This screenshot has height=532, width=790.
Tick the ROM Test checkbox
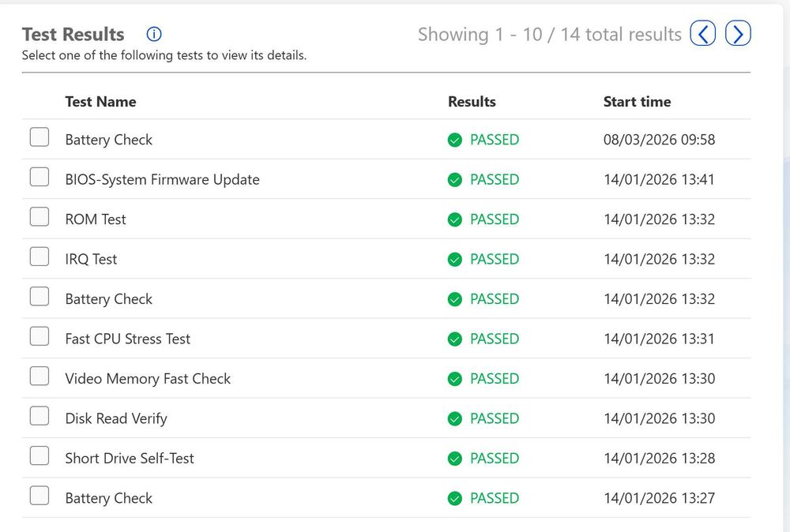point(39,216)
